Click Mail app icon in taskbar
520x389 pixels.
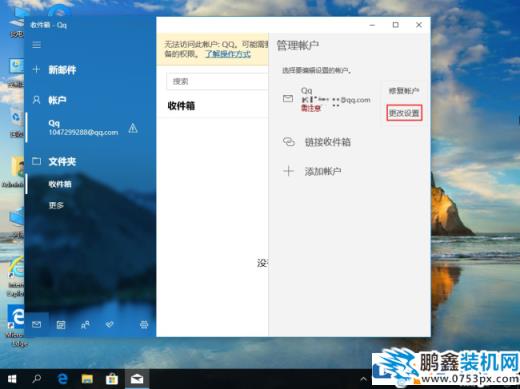(x=137, y=379)
